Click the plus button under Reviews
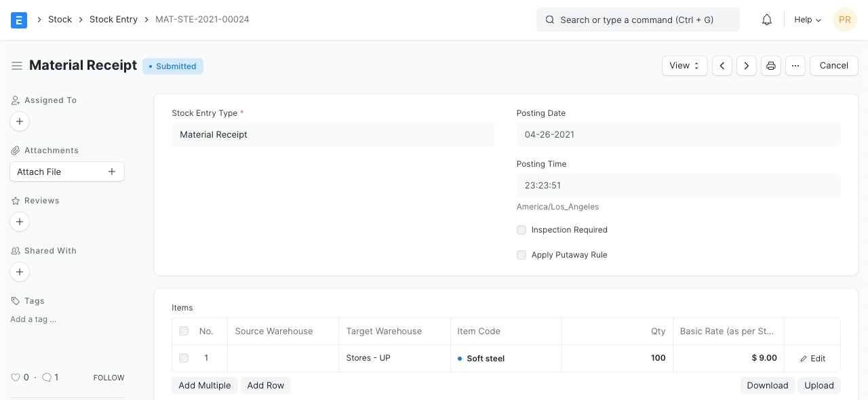The image size is (868, 400). coord(20,222)
